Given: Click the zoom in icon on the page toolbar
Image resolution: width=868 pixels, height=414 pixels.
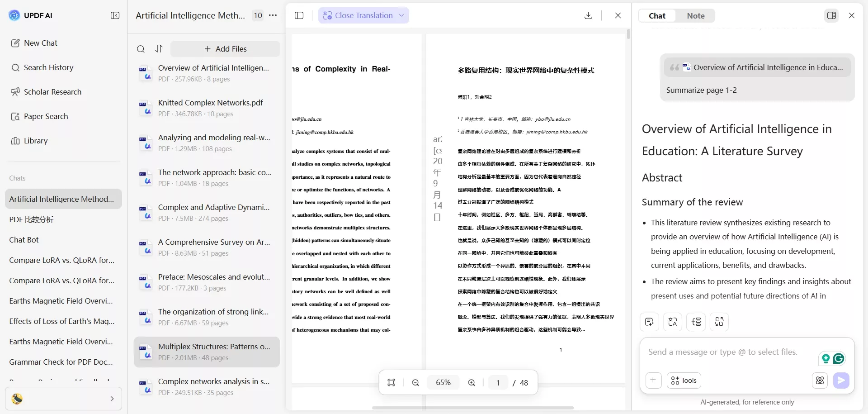Looking at the screenshot, I should coord(472,382).
